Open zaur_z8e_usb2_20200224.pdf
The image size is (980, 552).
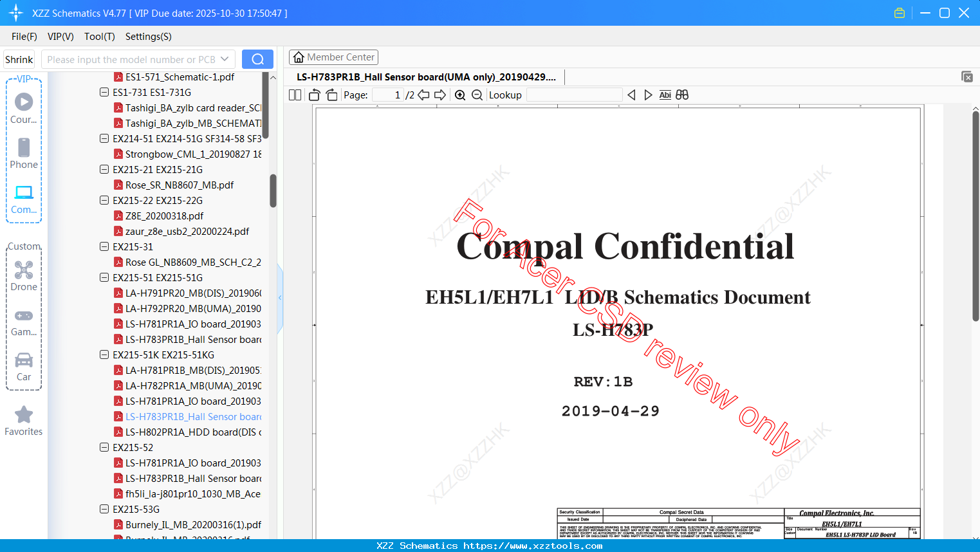point(181,232)
